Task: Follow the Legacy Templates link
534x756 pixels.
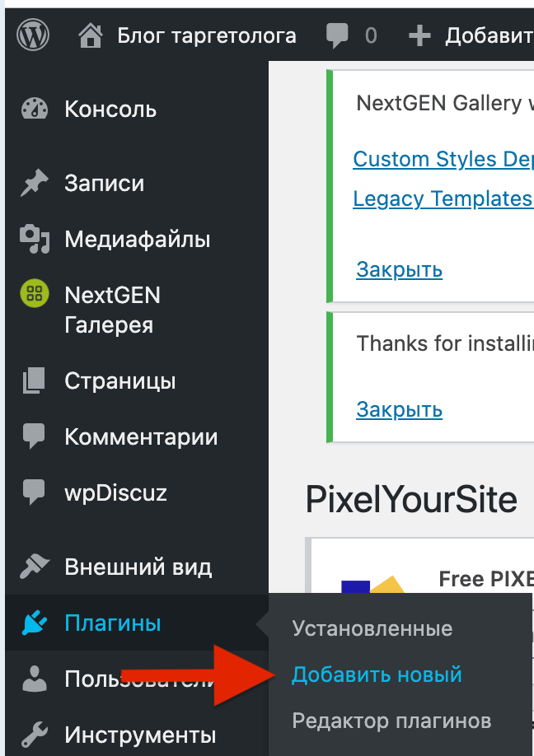Action: [443, 198]
